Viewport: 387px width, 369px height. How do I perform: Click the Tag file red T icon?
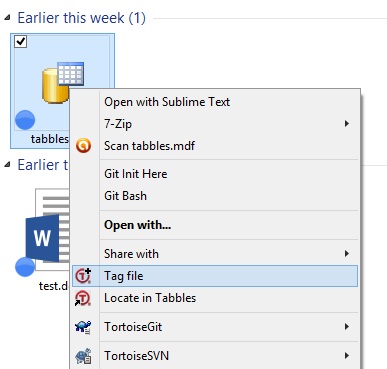[x=83, y=276]
